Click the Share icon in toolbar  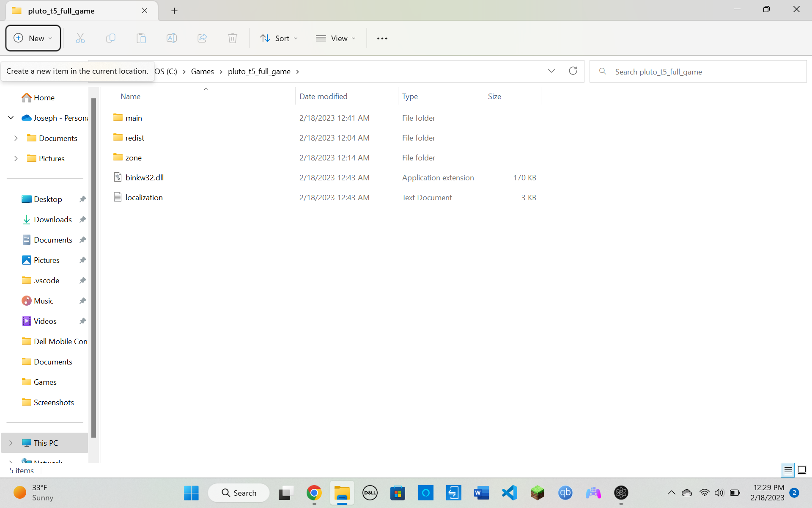[202, 39]
